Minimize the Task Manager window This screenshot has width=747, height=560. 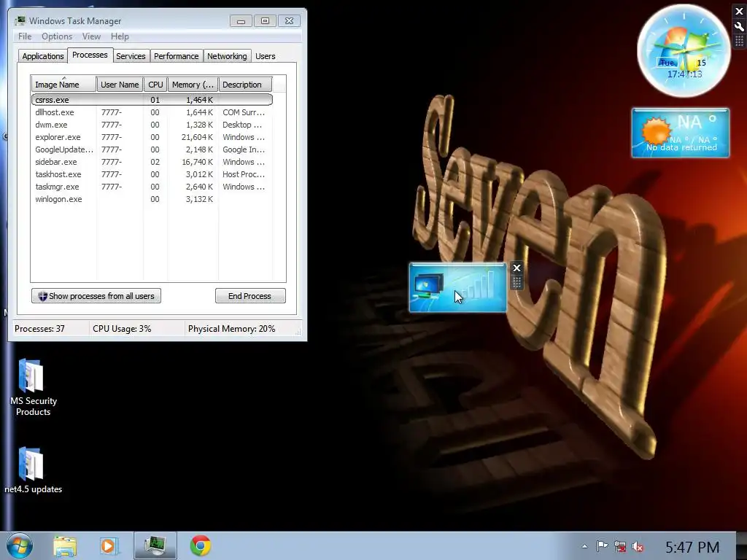pos(241,21)
